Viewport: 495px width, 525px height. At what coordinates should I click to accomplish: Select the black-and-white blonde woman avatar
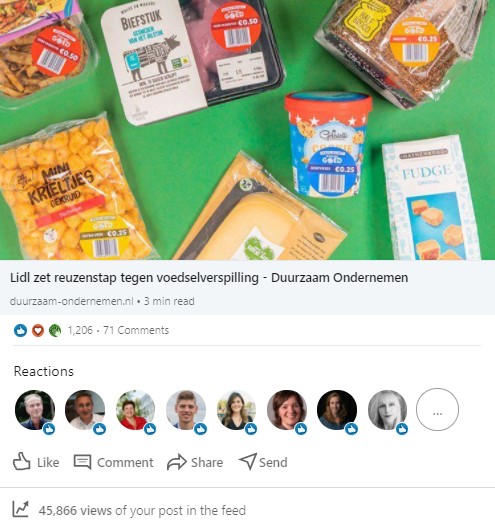(387, 410)
